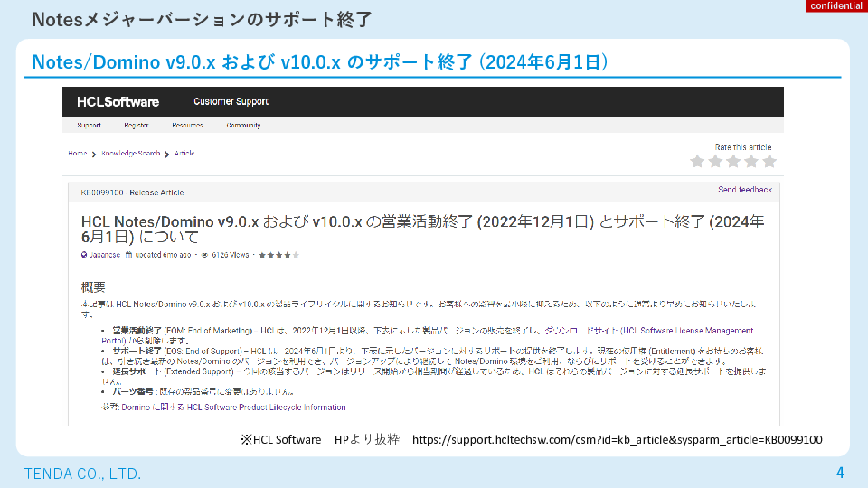Screen dimensions: 868x488
Task: Click the calendar icon beside updated date
Action: (129, 255)
